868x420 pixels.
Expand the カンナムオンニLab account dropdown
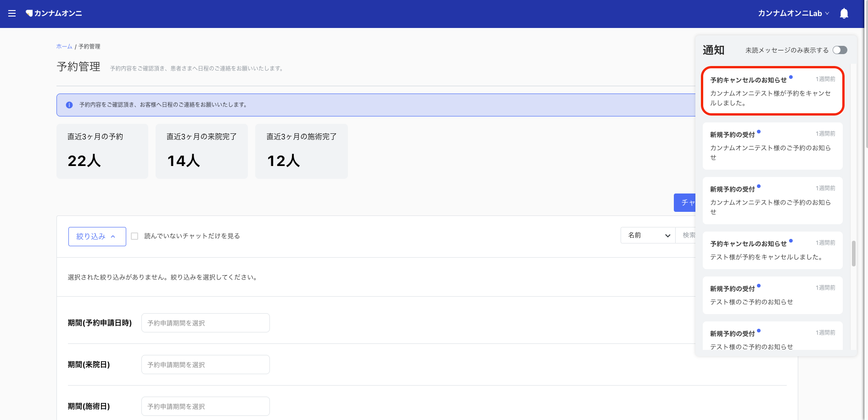(793, 13)
